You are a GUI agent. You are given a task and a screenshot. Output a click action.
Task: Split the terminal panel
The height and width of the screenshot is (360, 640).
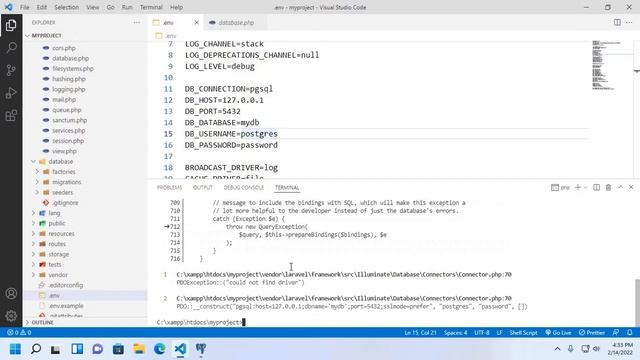[596, 187]
